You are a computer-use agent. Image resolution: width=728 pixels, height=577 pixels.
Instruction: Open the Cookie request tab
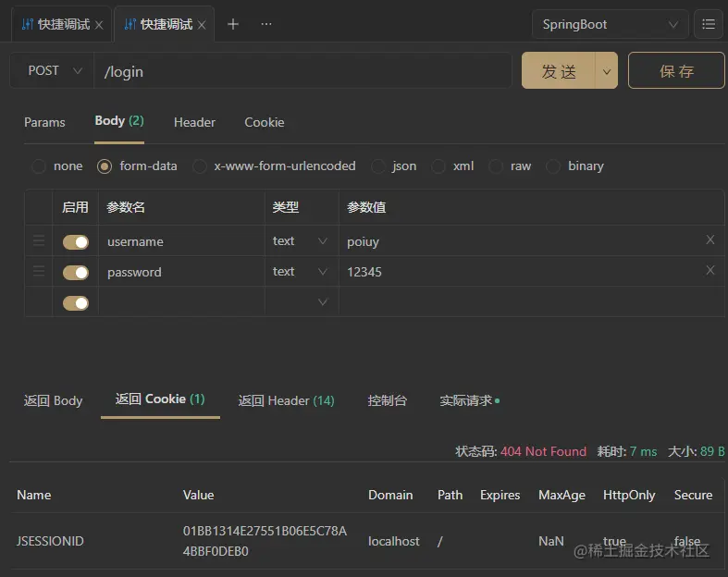pyautogui.click(x=265, y=123)
